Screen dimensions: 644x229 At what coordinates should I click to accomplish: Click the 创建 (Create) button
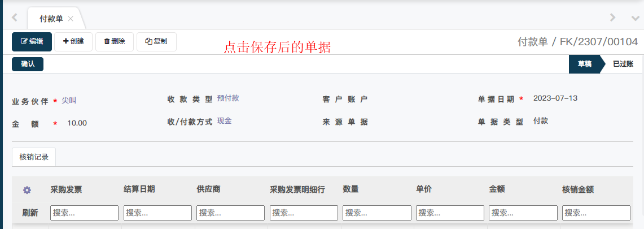point(73,41)
